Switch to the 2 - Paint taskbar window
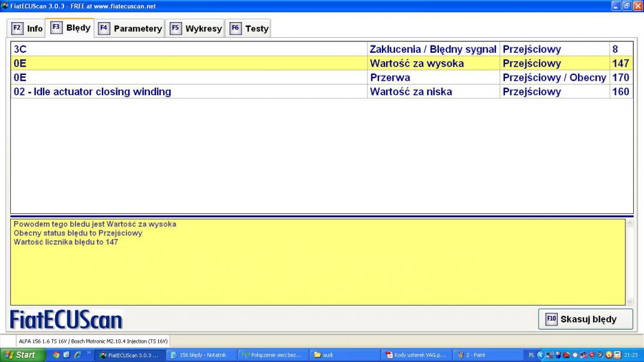This screenshot has width=644, height=362. (x=487, y=355)
